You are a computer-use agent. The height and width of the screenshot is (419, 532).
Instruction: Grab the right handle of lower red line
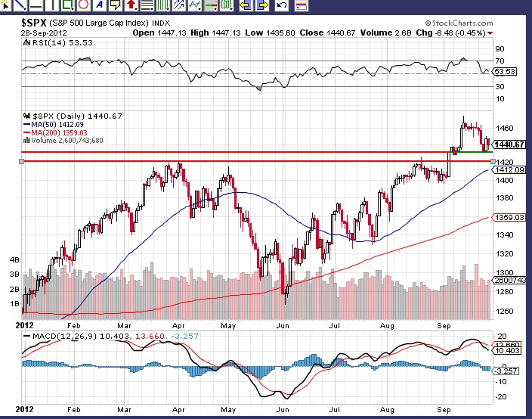coord(493,161)
